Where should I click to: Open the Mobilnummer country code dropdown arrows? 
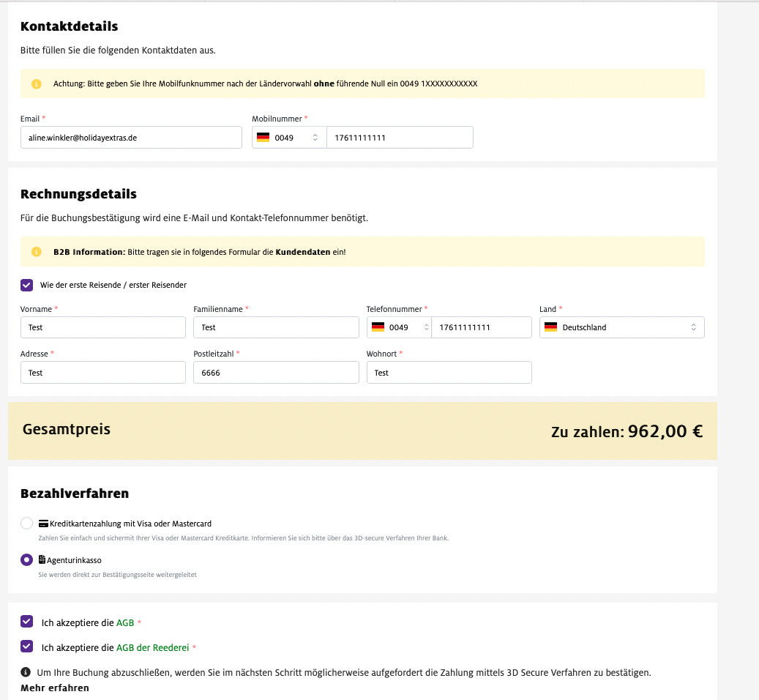tap(315, 138)
